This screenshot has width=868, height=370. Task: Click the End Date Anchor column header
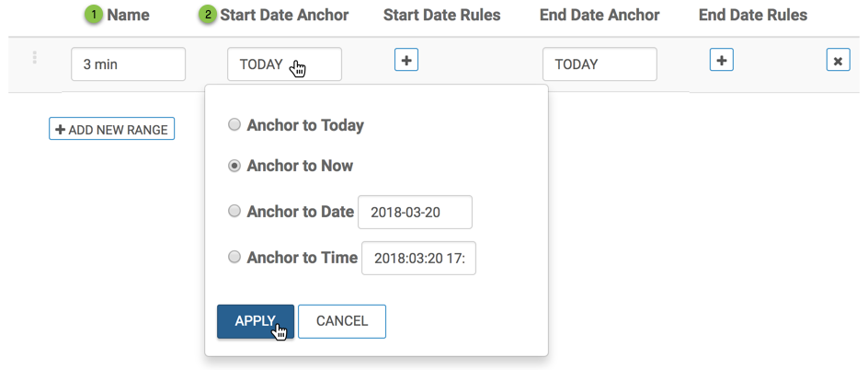(x=600, y=15)
